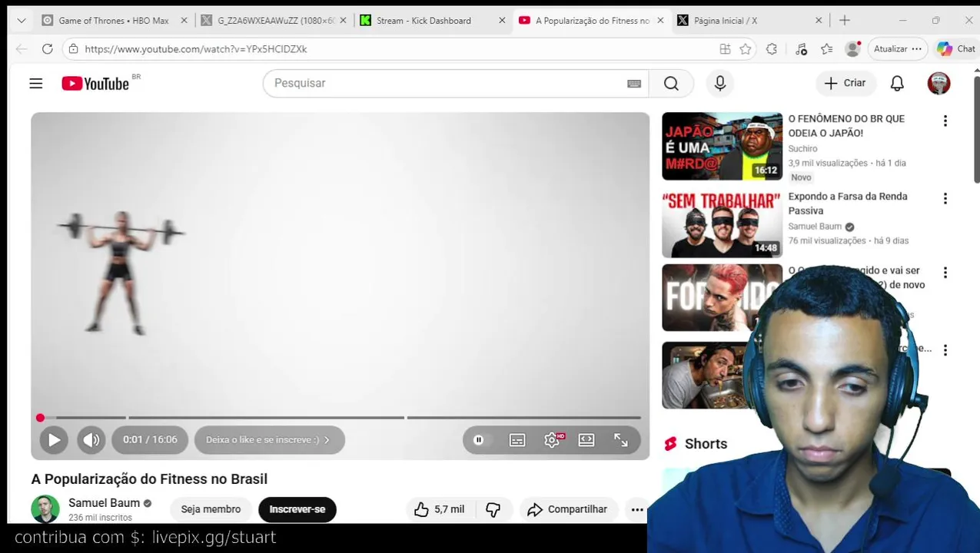Close the Kick Dashboard tab
980x553 pixels.
502,21
